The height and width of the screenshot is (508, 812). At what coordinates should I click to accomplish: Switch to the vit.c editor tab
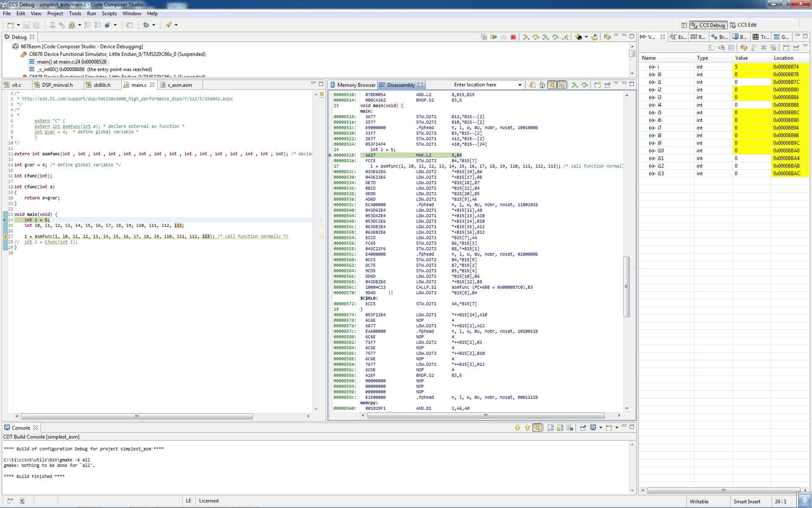(16, 85)
